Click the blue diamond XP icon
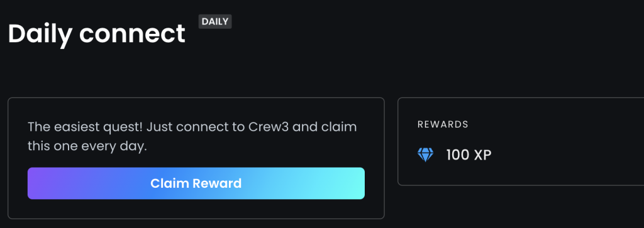The height and width of the screenshot is (228, 644). [x=425, y=155]
